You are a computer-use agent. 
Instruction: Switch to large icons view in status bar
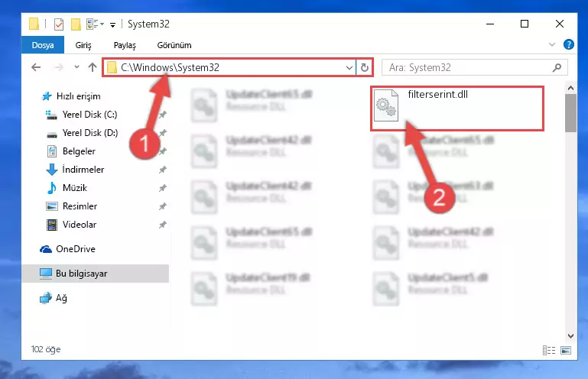click(x=566, y=350)
